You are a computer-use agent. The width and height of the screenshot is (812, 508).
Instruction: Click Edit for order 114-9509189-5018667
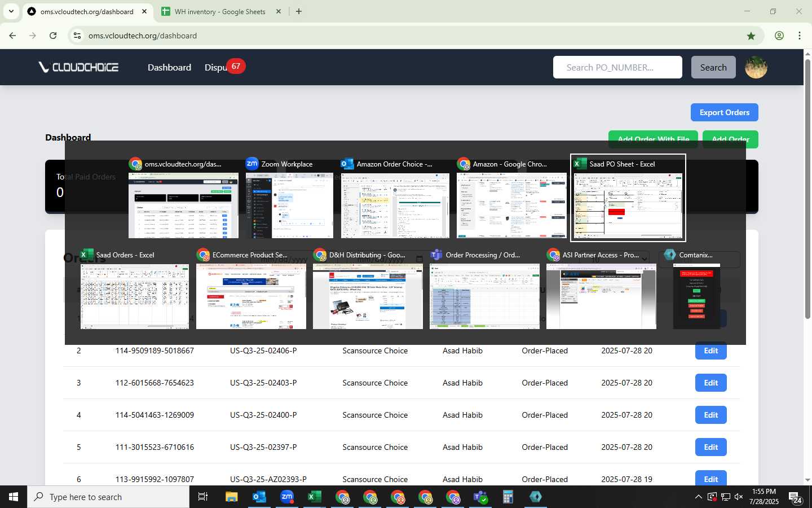710,351
